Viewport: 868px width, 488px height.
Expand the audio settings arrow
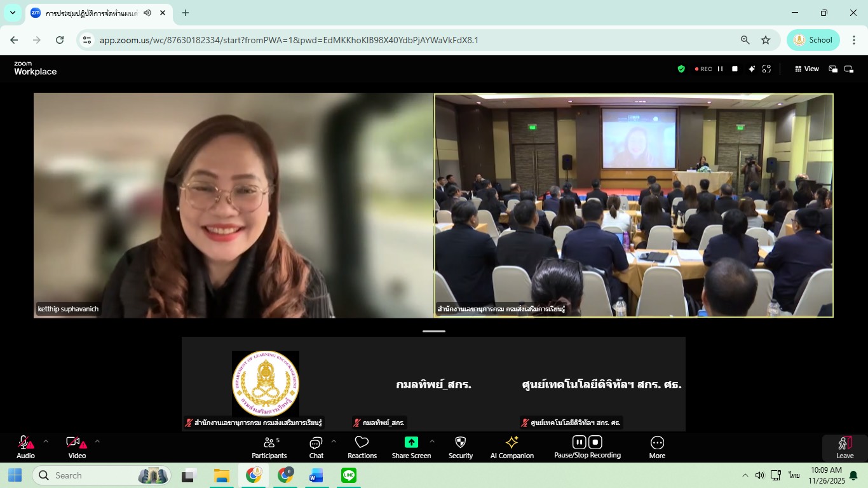pos(46,440)
